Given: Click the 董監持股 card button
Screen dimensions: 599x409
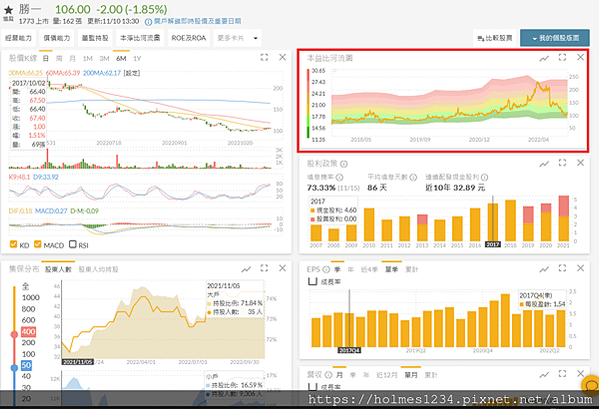Looking at the screenshot, I should (x=95, y=38).
